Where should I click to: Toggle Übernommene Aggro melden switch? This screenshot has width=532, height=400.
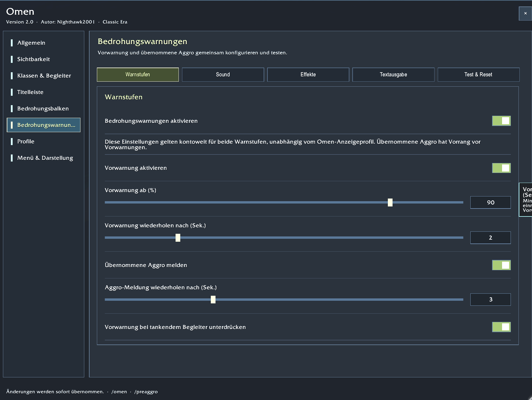click(501, 265)
